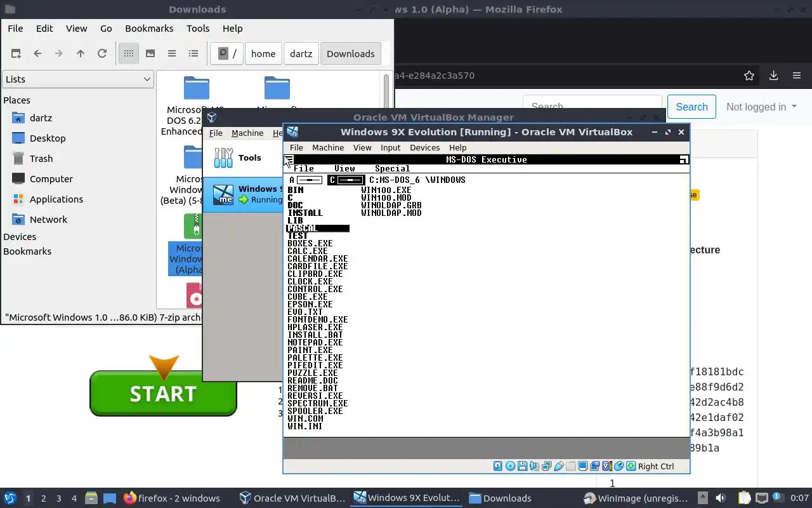Click the display monitor indicator in VM status bar
This screenshot has height=508, width=812.
583,466
